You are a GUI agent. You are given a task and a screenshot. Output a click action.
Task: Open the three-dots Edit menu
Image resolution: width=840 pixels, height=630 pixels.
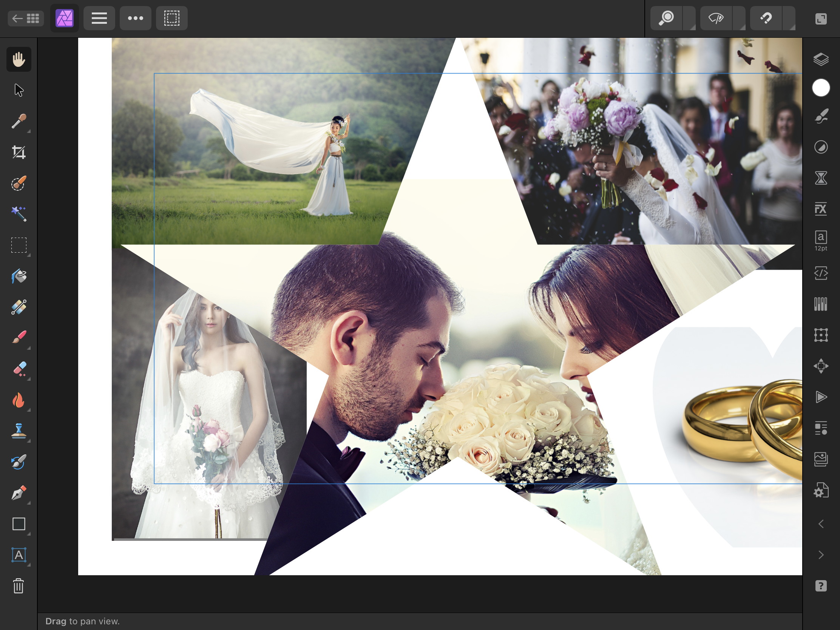[x=135, y=18]
